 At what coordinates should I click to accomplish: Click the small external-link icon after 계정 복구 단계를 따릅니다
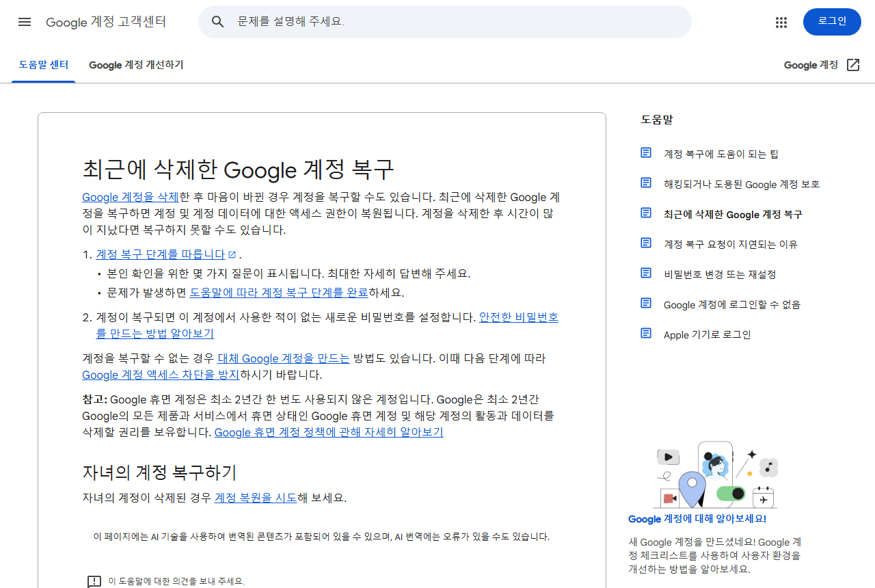pos(232,254)
